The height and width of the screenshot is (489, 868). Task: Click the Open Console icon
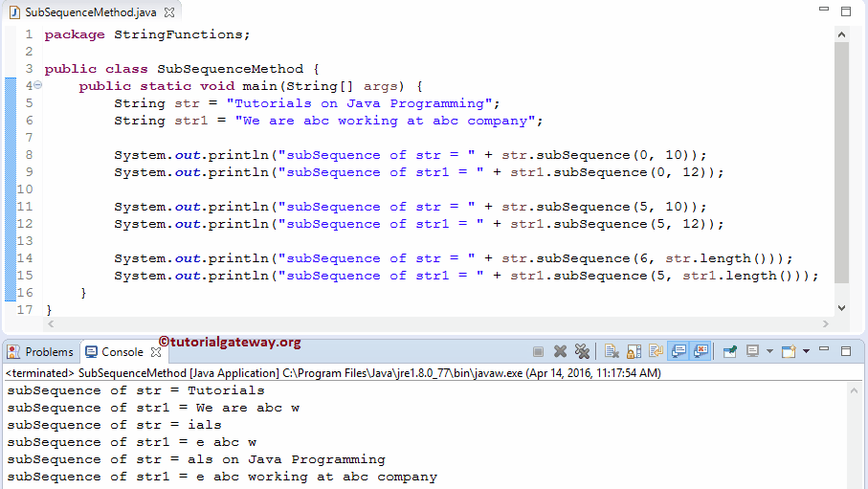tap(789, 351)
